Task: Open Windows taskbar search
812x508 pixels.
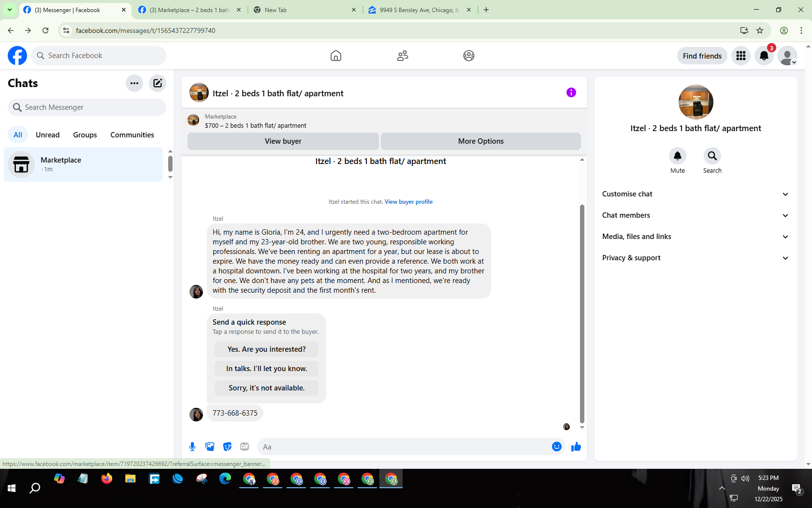Action: 35,488
